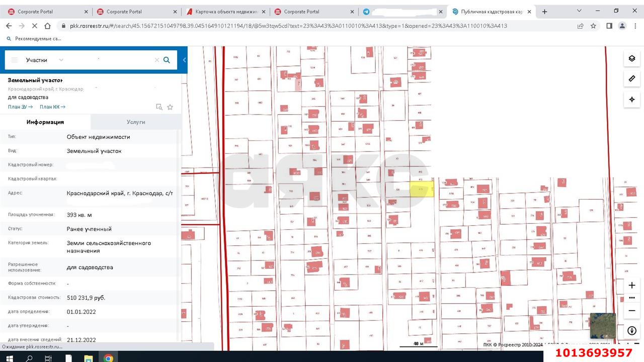Open Windows taskbar search
The height and width of the screenshot is (362, 644).
[x=29, y=358]
